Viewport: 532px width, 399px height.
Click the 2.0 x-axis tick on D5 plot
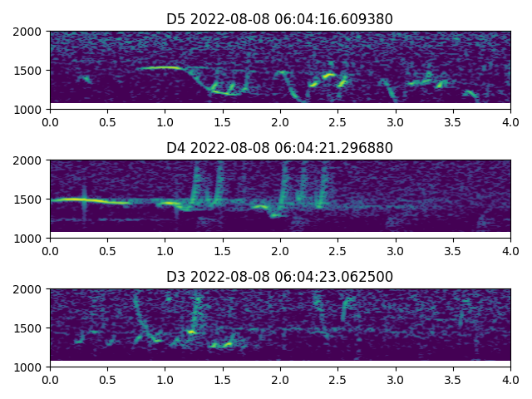(280, 122)
